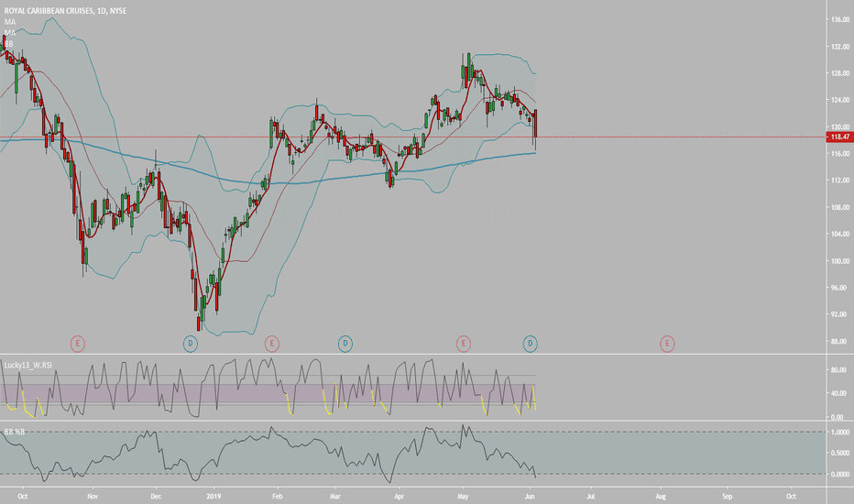
Task: Click the dividend D marker in March
Action: (x=345, y=344)
